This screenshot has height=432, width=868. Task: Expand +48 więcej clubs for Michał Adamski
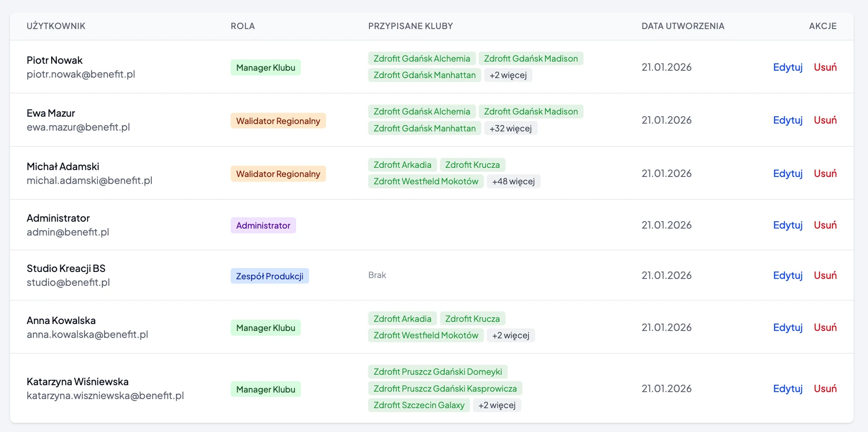coord(513,181)
